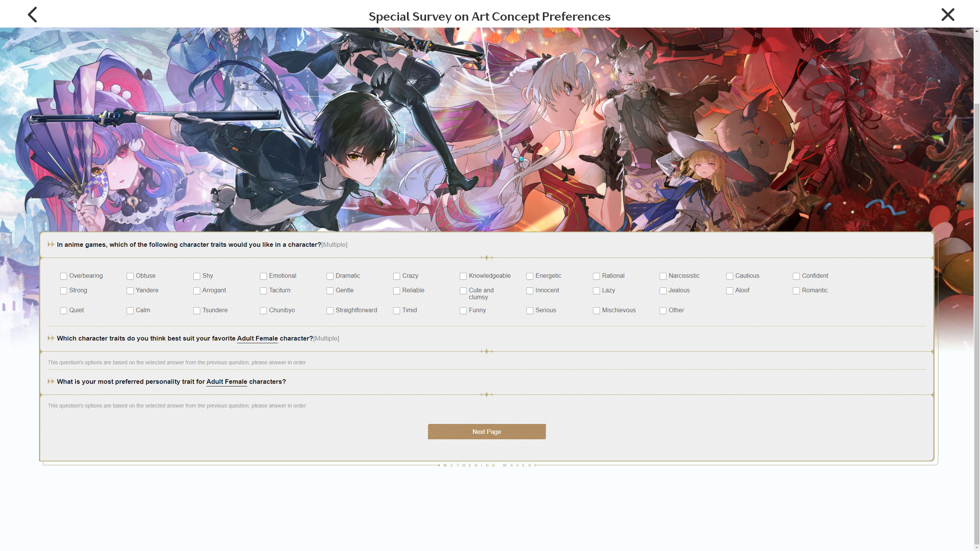The width and height of the screenshot is (980, 551).
Task: Click the arrow marker beside the Adult Female traits question
Action: [51, 338]
